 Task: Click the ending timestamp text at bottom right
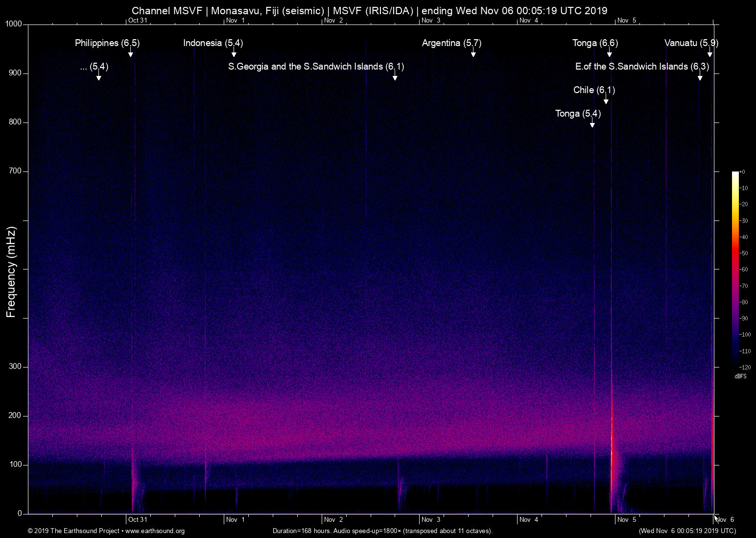click(687, 531)
